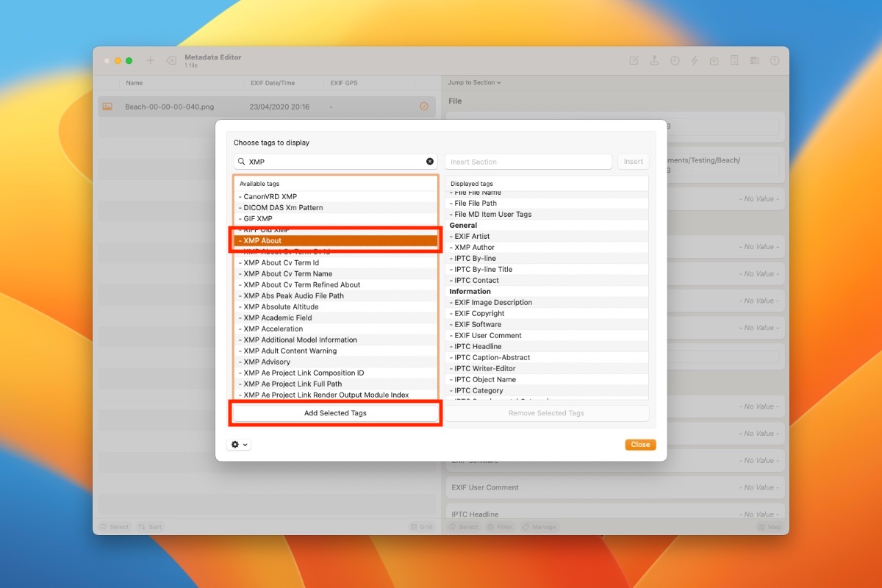Select XMP Adult Content Warning tag
The image size is (882, 588).
336,351
